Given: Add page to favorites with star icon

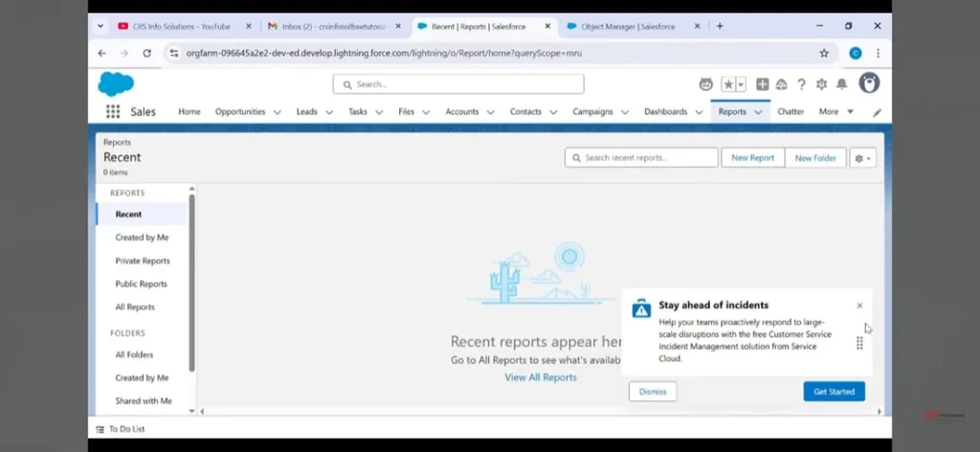Looking at the screenshot, I should tap(728, 84).
